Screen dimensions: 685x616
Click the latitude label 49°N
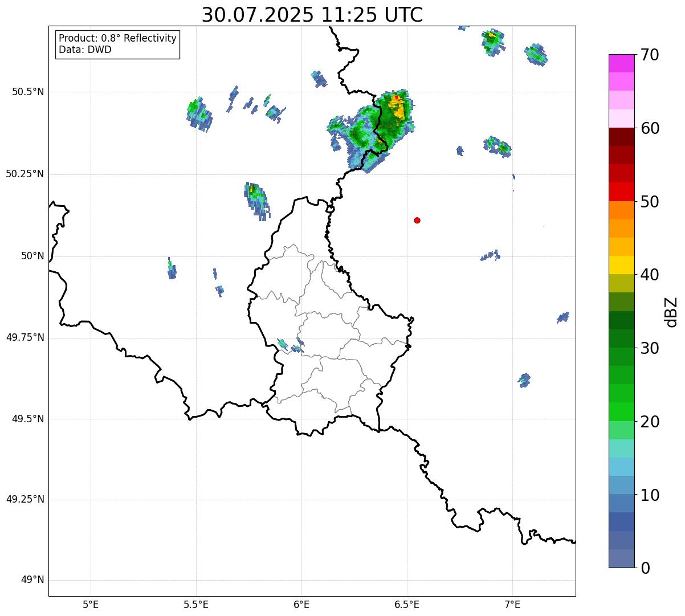32,580
